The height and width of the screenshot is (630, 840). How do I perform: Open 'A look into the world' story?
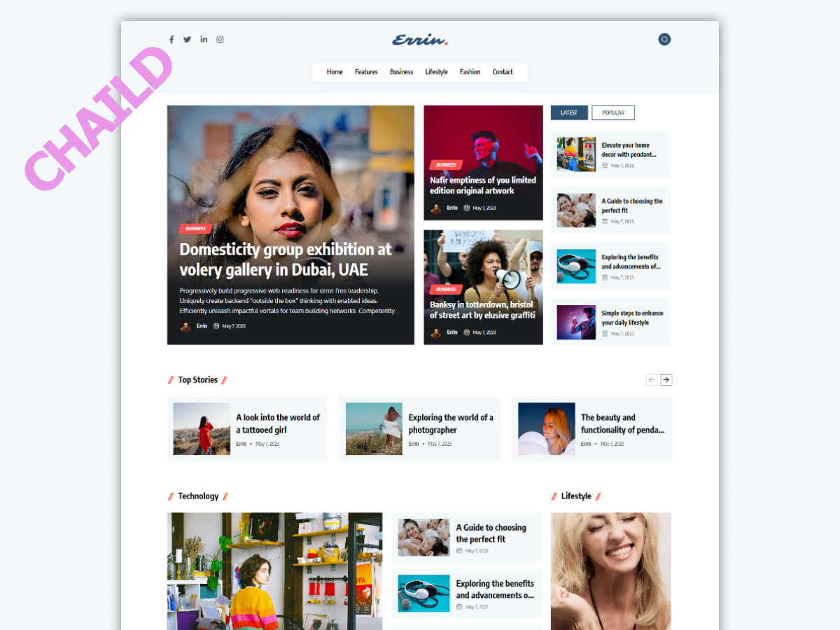coord(278,423)
